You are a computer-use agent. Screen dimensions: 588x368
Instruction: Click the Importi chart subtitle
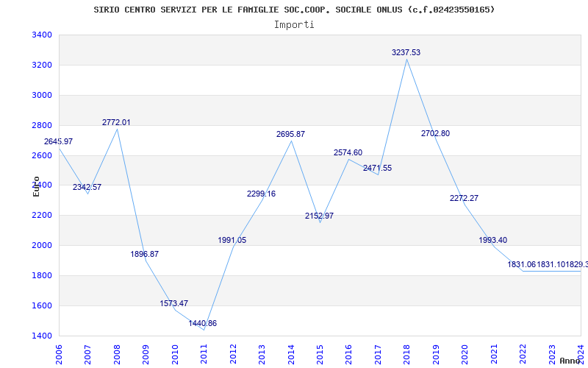[x=294, y=25]
